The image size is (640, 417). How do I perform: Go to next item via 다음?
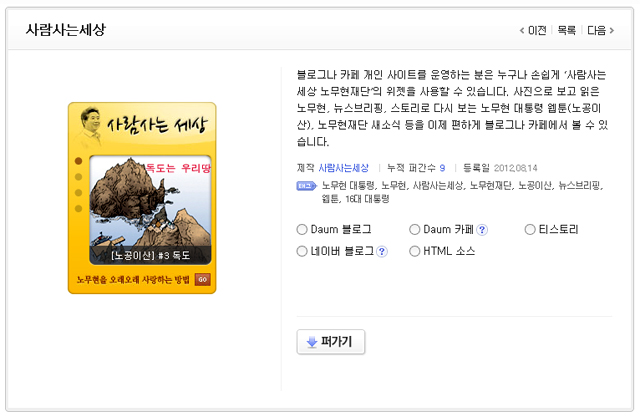point(600,31)
